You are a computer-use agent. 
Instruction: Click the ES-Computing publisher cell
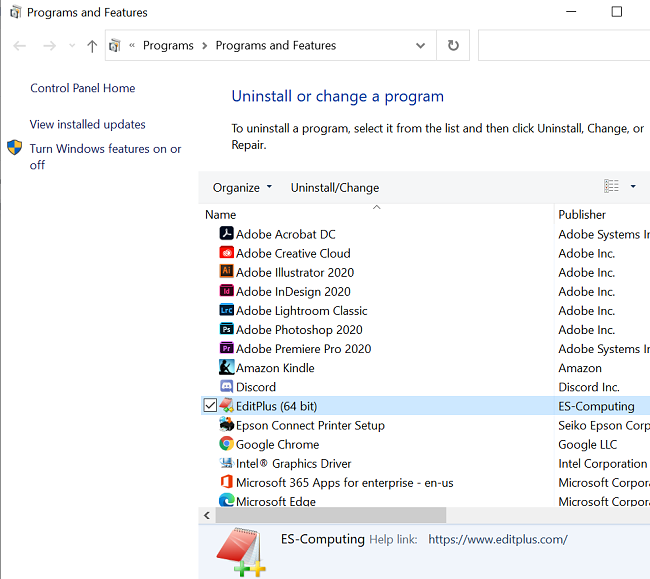click(x=596, y=406)
